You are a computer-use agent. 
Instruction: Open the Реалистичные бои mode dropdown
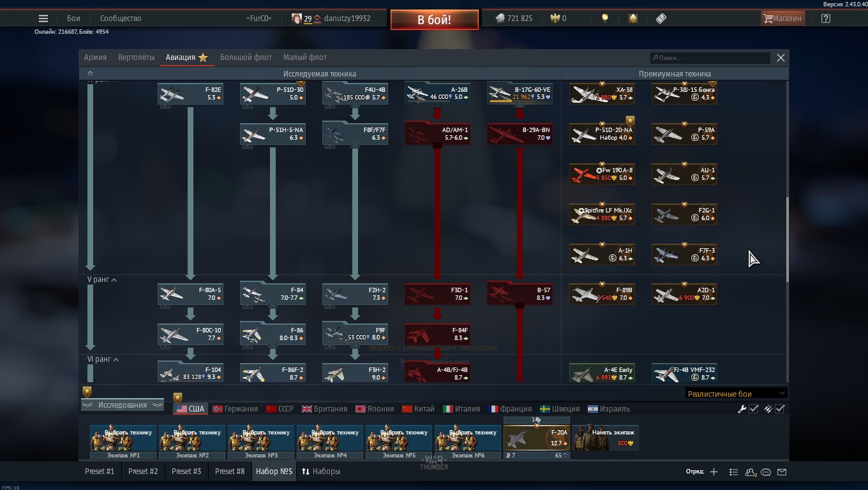tap(736, 394)
